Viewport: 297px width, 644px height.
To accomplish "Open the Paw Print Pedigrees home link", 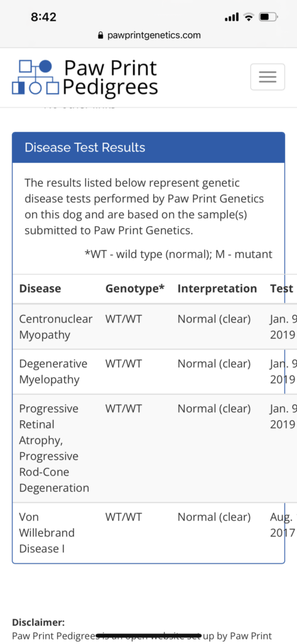I will (x=85, y=77).
